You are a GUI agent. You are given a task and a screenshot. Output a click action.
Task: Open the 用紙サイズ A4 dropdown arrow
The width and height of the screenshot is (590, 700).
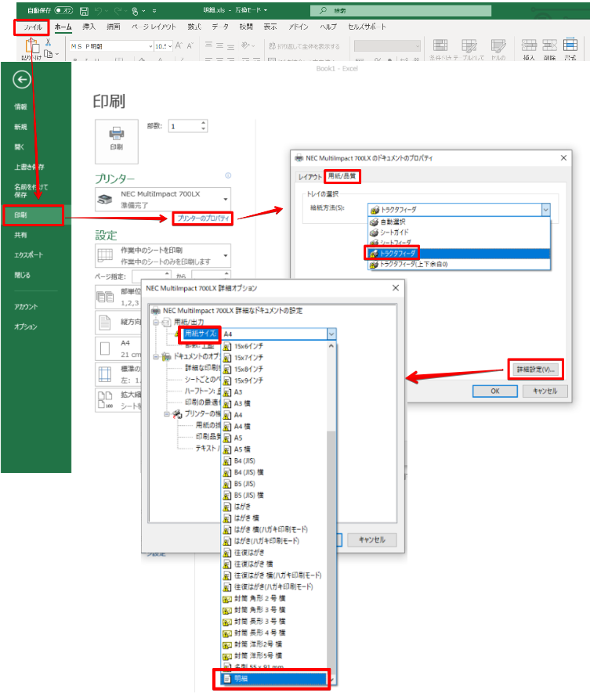(331, 334)
